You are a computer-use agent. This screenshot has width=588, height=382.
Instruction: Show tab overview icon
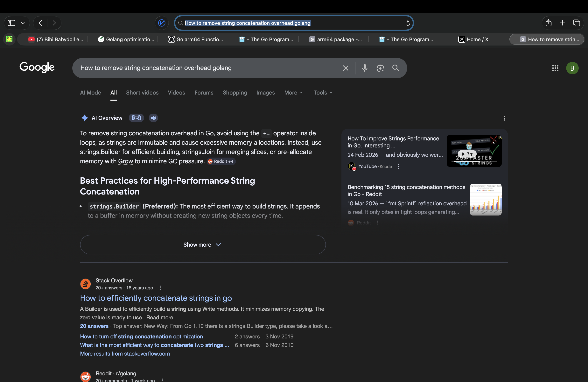tap(576, 23)
